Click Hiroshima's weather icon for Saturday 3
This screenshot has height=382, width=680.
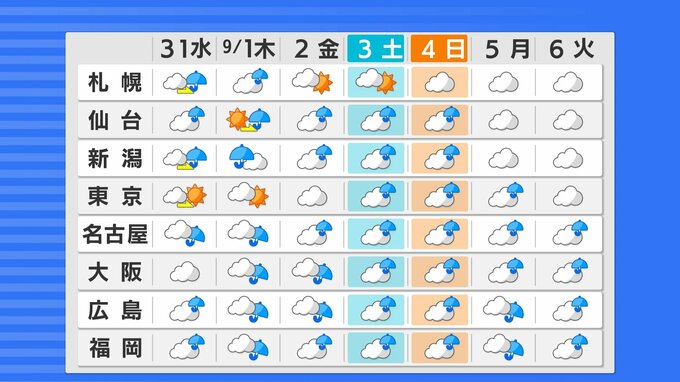coord(376,309)
